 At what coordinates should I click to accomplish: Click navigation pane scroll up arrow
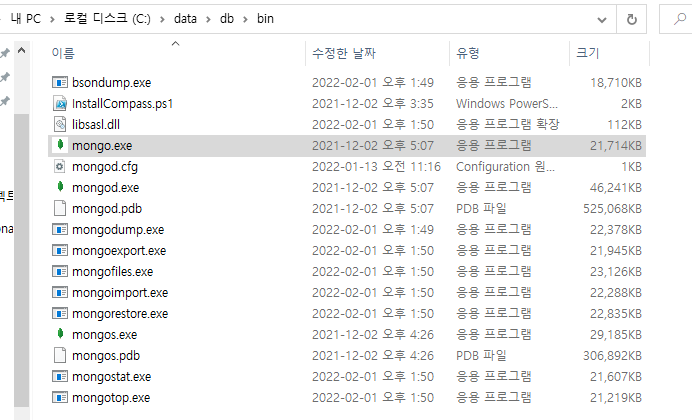21,51
